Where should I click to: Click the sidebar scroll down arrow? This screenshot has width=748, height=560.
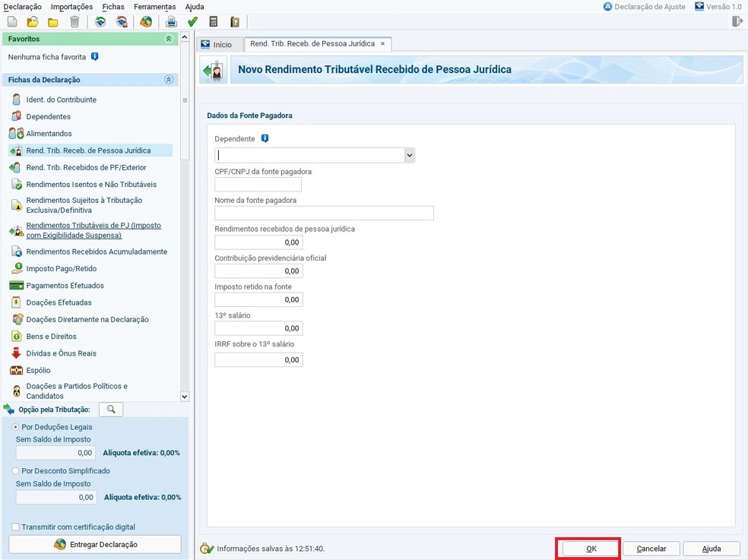click(x=185, y=396)
